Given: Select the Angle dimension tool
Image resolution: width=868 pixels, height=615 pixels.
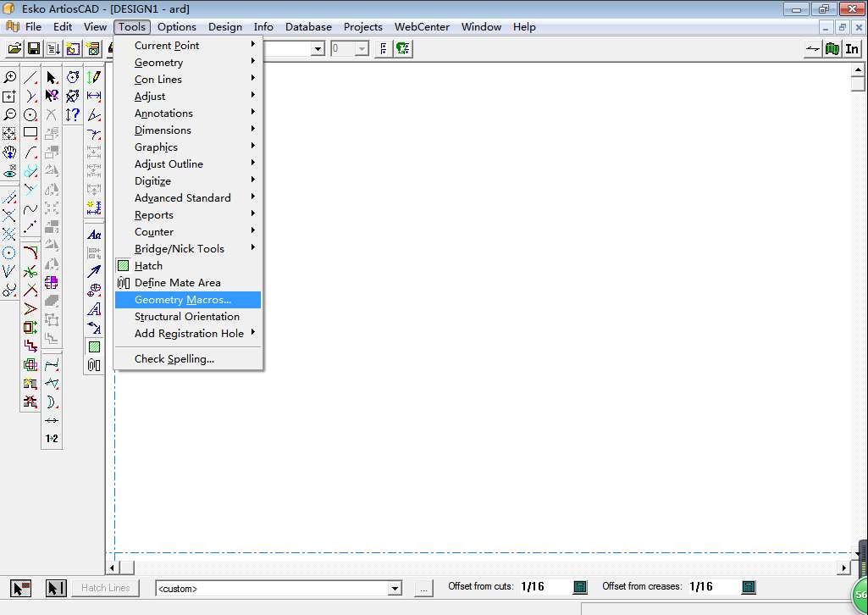Looking at the screenshot, I should pos(94,115).
